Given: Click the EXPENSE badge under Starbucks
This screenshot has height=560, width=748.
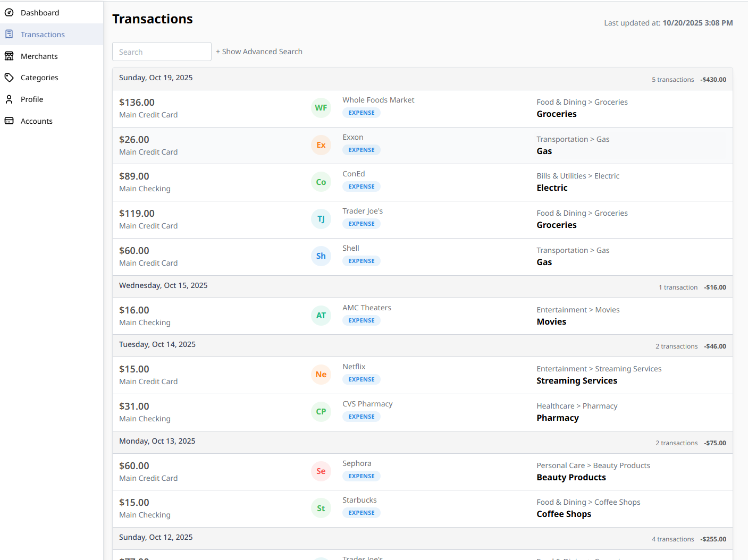Looking at the screenshot, I should click(362, 513).
